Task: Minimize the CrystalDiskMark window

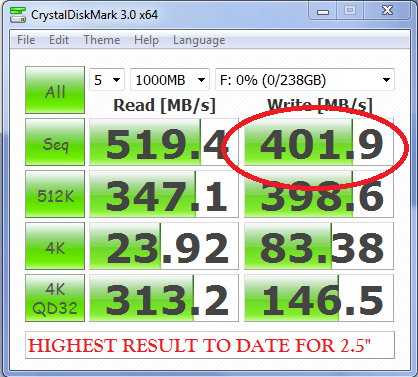Action: pos(323,11)
